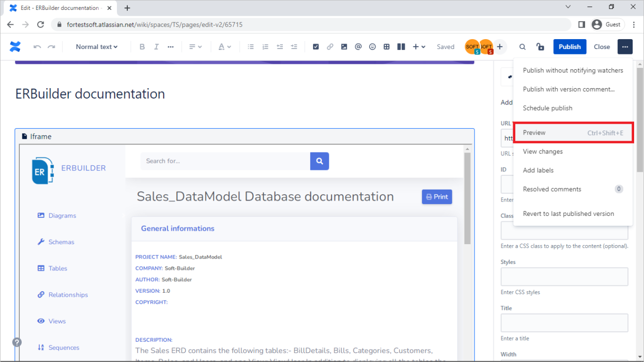Click the blue Publish button
The image size is (644, 362).
tap(569, 47)
